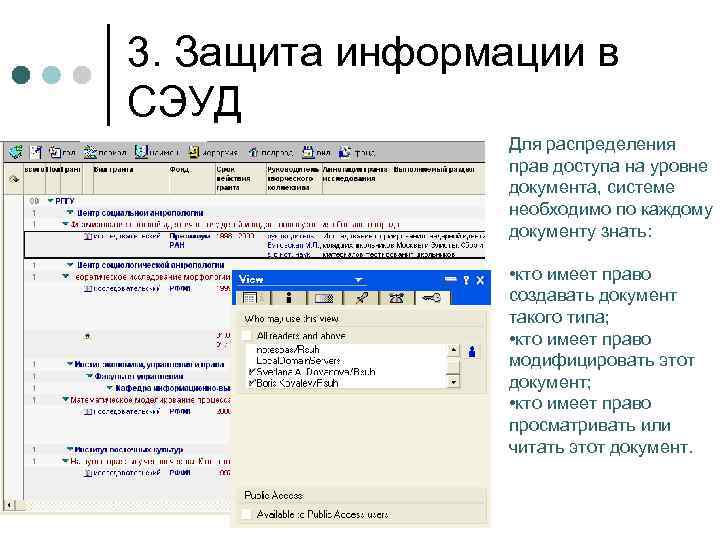Open the View Info tab with table icon

(x=252, y=298)
